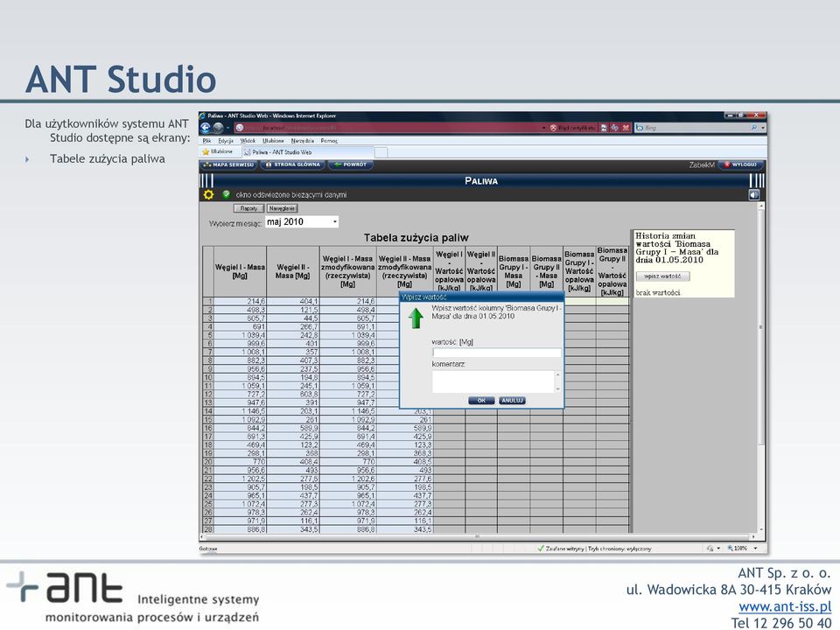Click the browser Back arrow button

[x=206, y=128]
